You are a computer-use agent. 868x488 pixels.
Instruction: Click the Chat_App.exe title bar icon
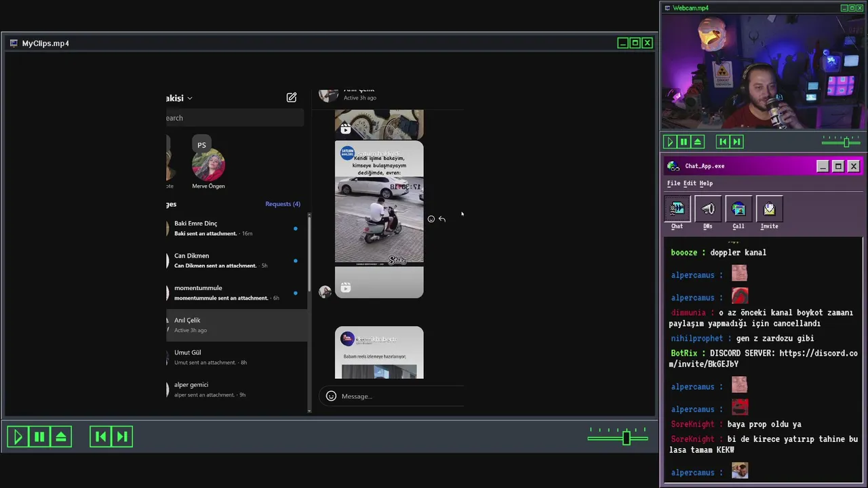(x=673, y=166)
